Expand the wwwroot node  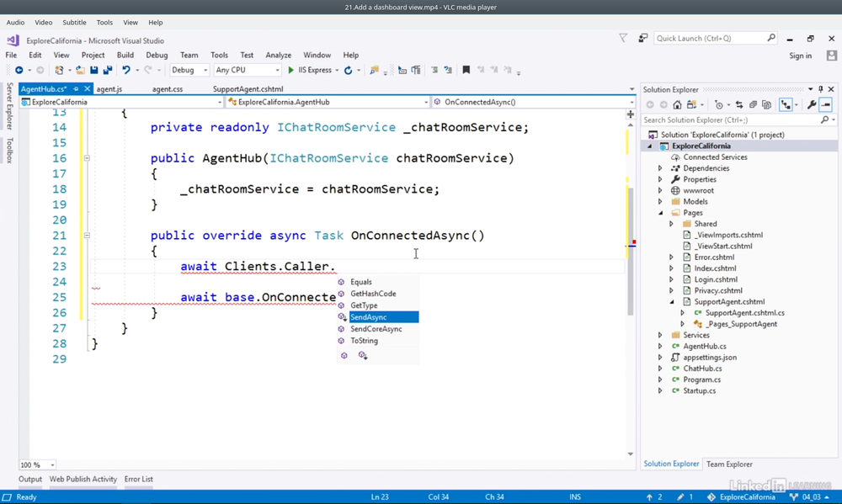point(660,190)
